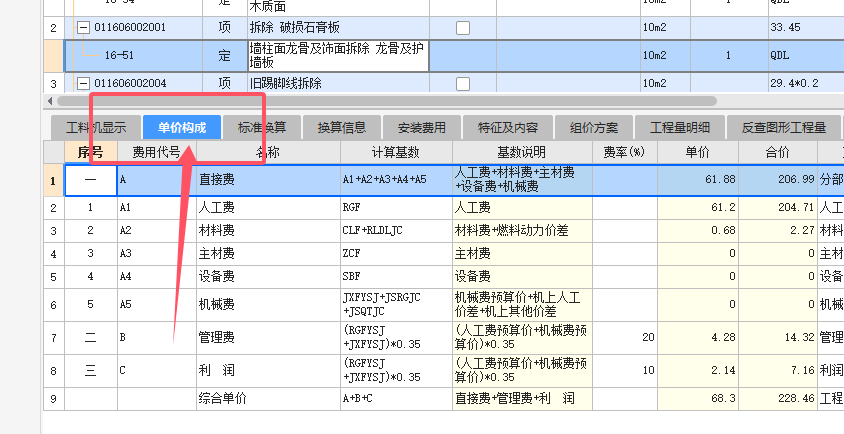Viewport: 844px width, 434px height.
Task: Select the 主材费 name cell
Action: click(x=268, y=253)
